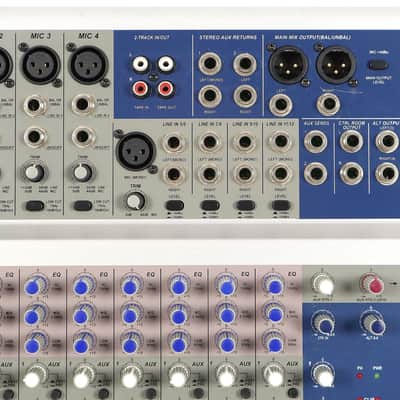
Task: Select the LINE IN 5/6 left (mono) jack
Action: pyautogui.click(x=174, y=143)
